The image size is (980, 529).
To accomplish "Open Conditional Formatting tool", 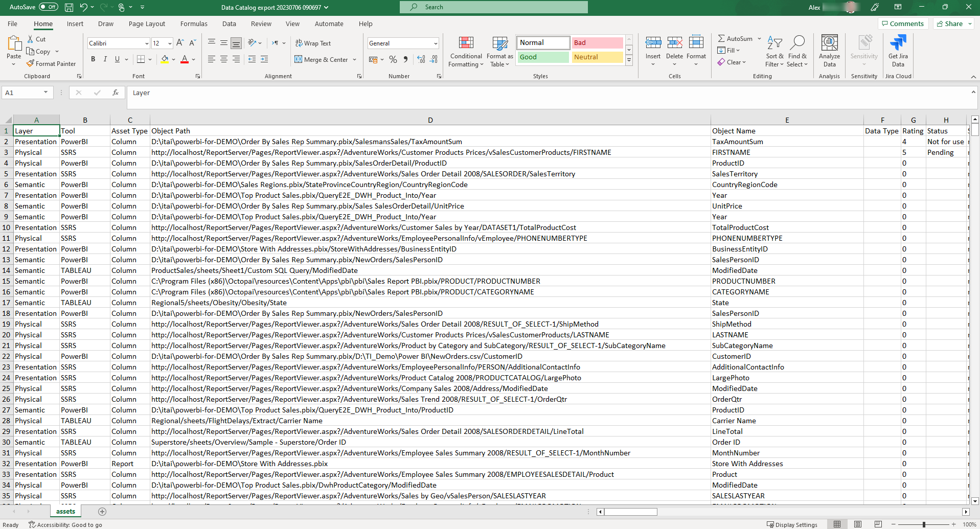I will [x=466, y=52].
